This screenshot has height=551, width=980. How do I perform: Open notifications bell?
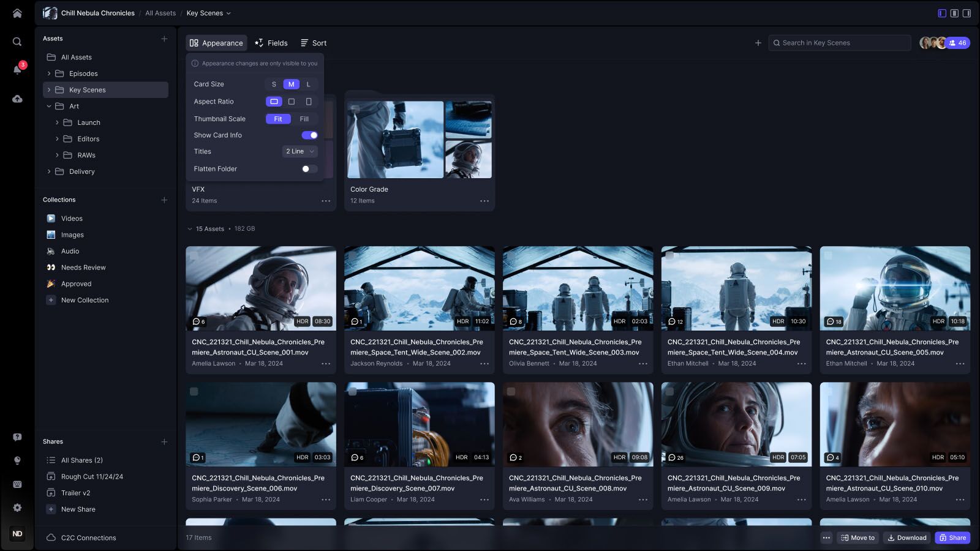pos(18,68)
